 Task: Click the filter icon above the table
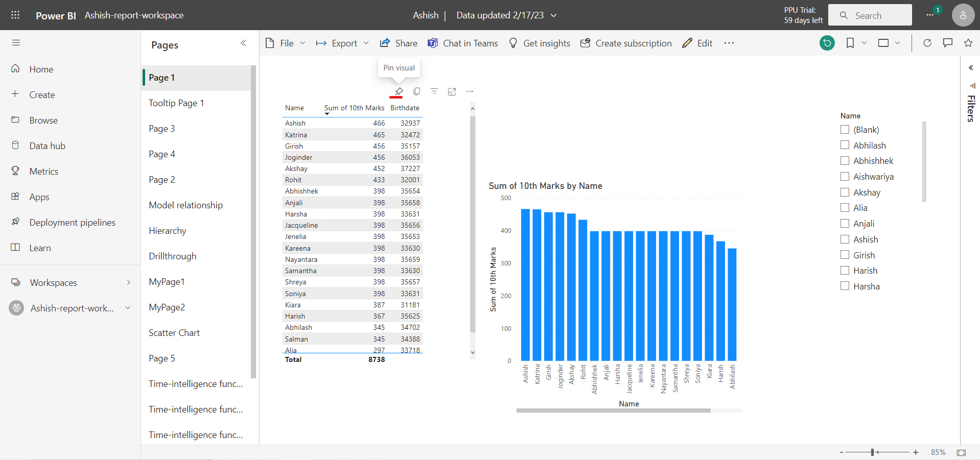(434, 91)
